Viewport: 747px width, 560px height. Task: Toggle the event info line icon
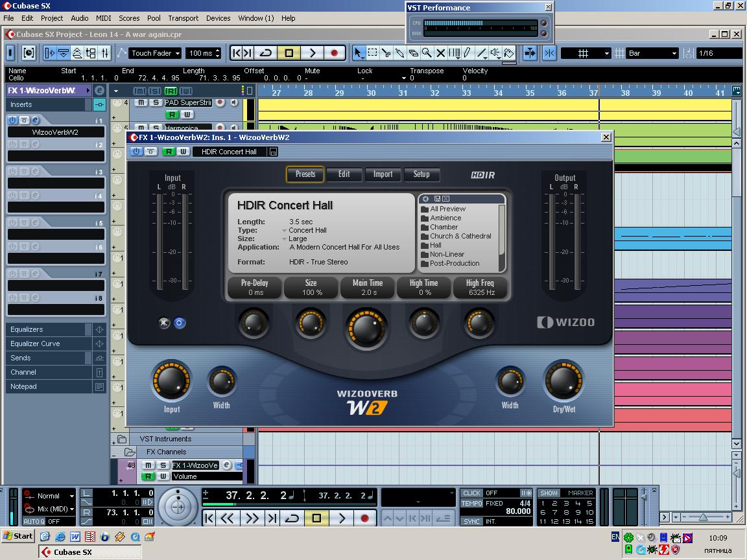[x=64, y=53]
